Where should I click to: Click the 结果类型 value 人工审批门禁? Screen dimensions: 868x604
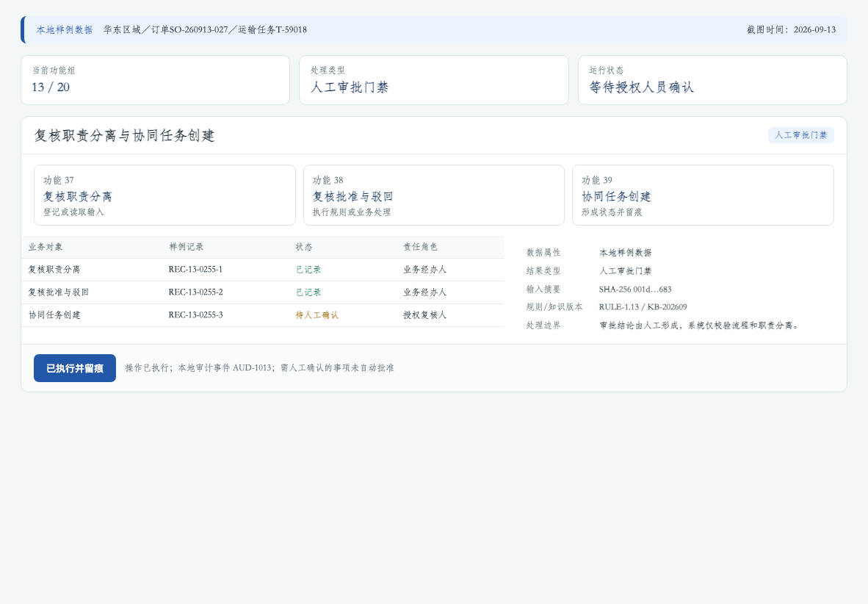[625, 272]
